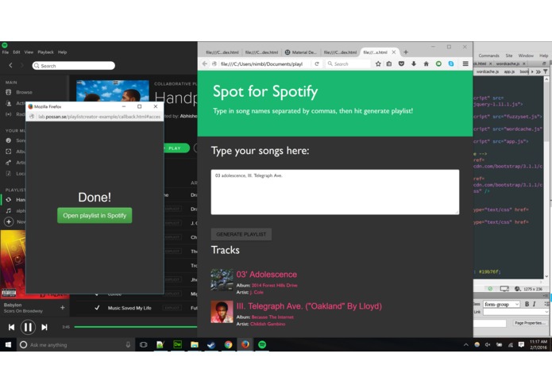
Task: Open Because The Internet album link
Action: [x=272, y=317]
